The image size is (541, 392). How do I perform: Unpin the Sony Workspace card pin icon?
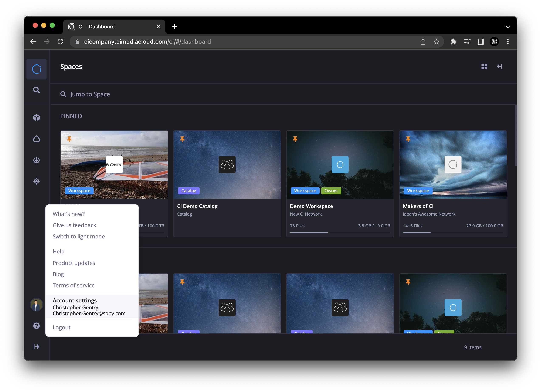pyautogui.click(x=69, y=139)
